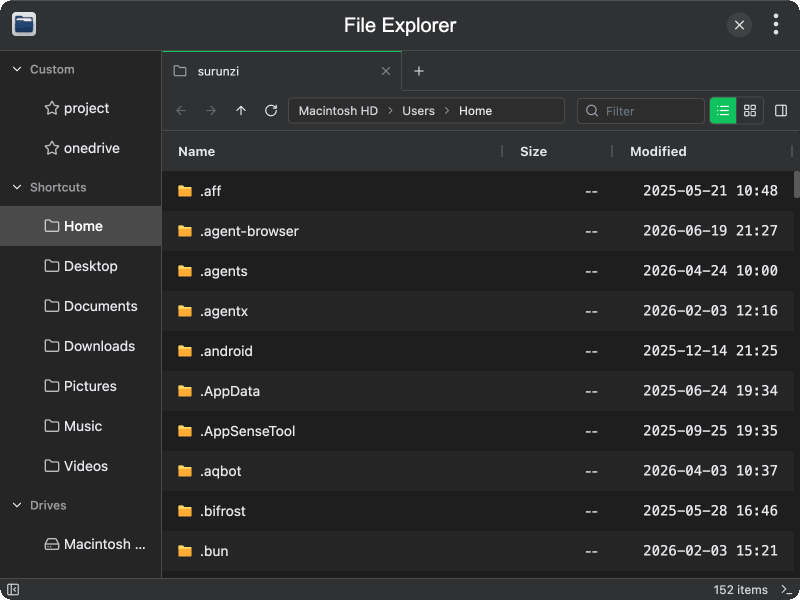Screen dimensions: 800x600
Task: Open the project favorite
Action: coord(81,108)
